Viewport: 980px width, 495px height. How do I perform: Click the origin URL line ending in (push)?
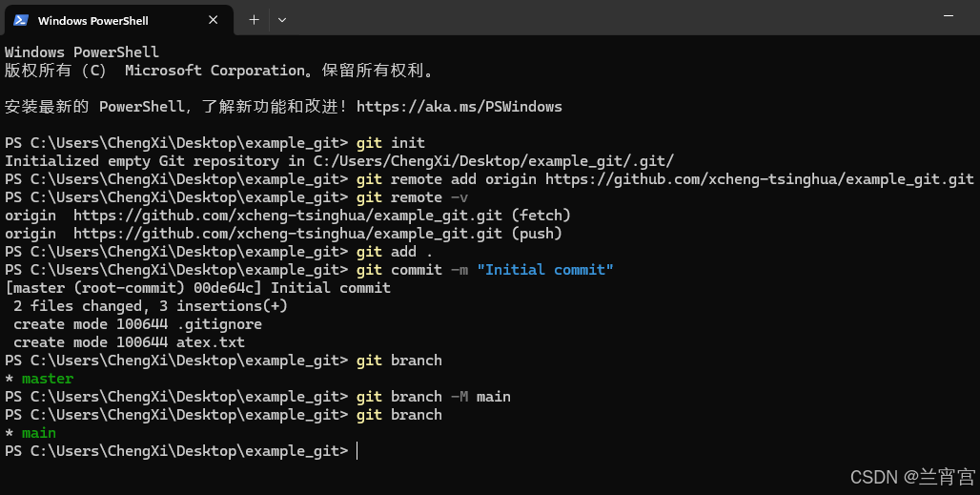point(284,234)
